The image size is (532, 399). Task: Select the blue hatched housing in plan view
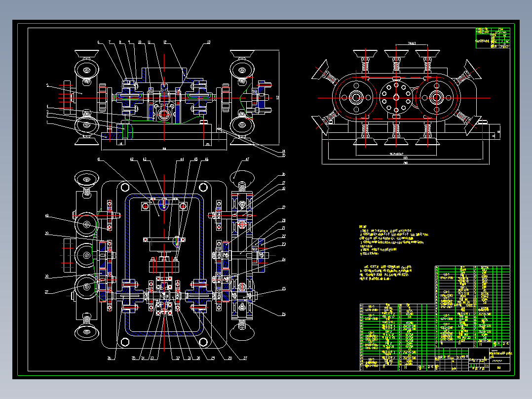pos(164,265)
